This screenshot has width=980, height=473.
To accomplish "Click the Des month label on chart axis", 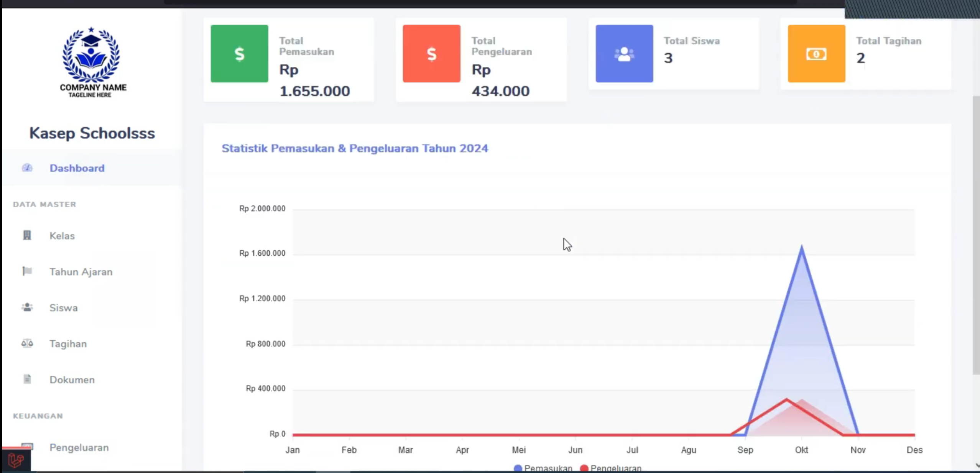I will pos(914,450).
